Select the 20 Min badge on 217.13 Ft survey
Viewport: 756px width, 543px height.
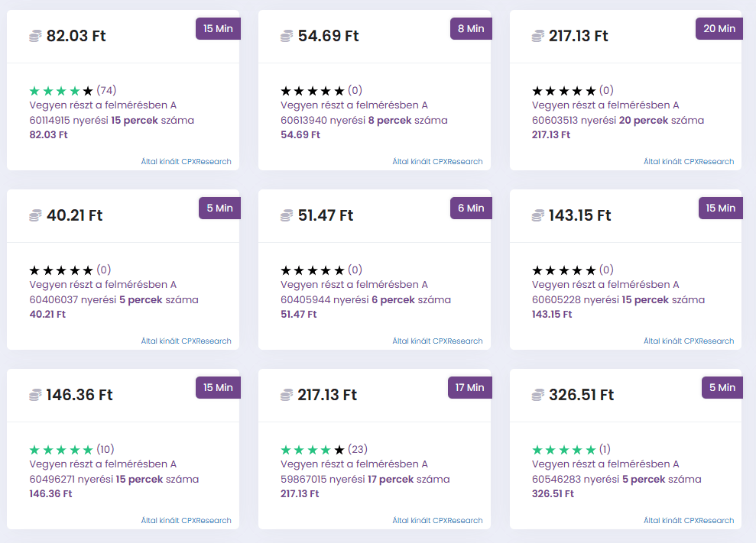(x=719, y=28)
